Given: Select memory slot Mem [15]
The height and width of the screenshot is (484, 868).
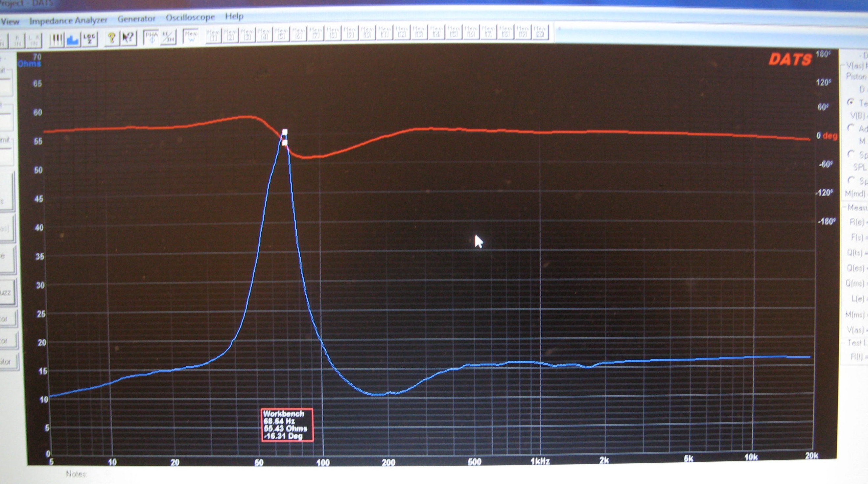Looking at the screenshot, I should (x=454, y=32).
